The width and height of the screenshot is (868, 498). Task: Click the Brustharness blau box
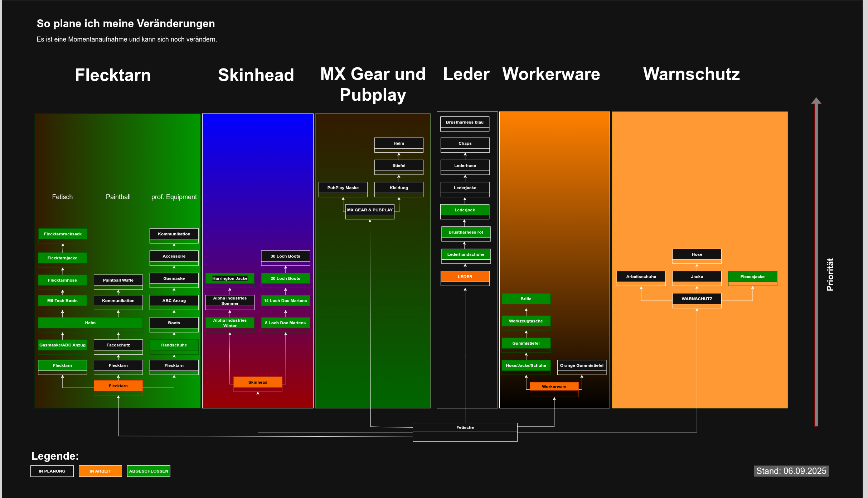tap(465, 122)
